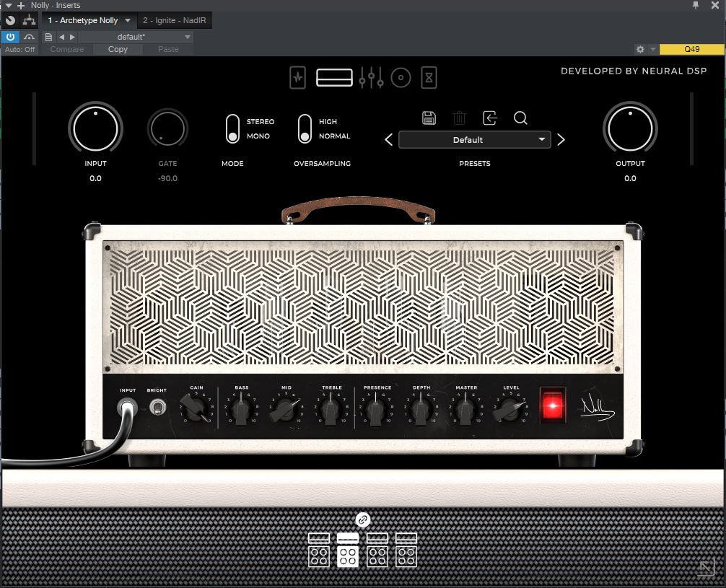Image resolution: width=726 pixels, height=588 pixels.
Task: Click the Input level knob
Action: pyautogui.click(x=95, y=128)
